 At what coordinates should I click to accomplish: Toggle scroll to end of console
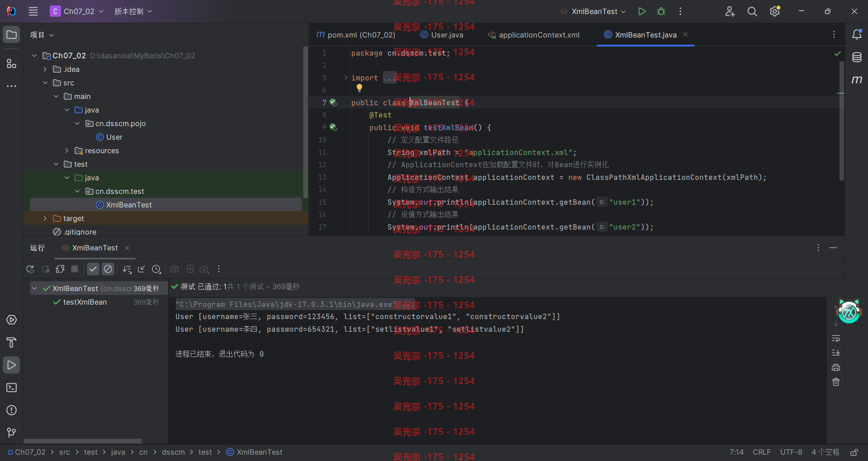pos(836,353)
